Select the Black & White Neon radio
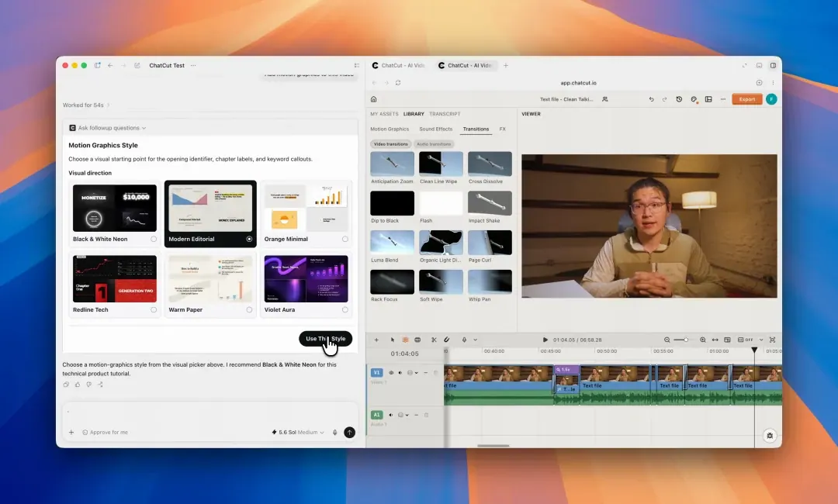Viewport: 838px width, 504px height. 154,239
